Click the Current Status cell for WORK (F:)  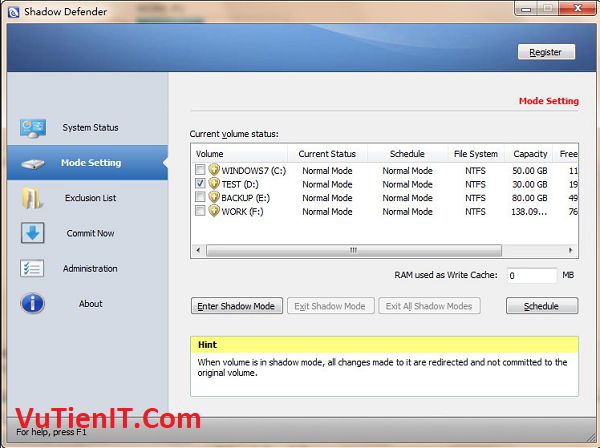coord(327,212)
